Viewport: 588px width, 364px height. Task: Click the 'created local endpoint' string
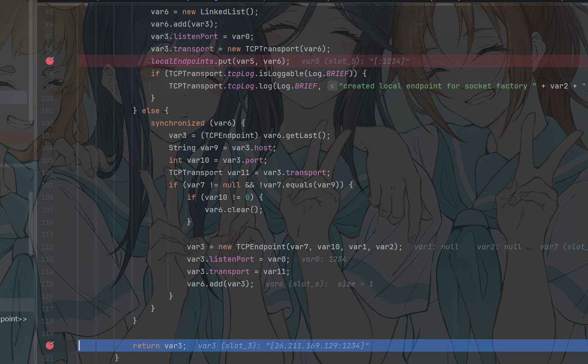437,86
